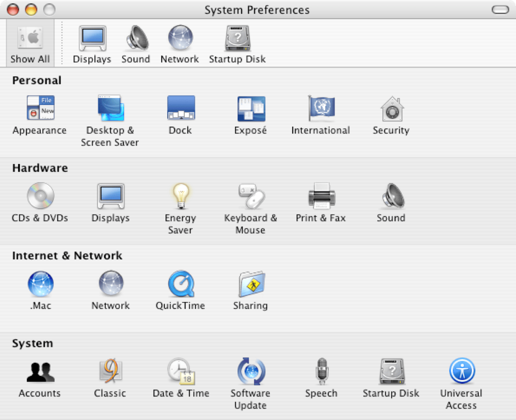Image resolution: width=516 pixels, height=420 pixels.
Task: Click the Personal section heading
Action: tap(37, 80)
